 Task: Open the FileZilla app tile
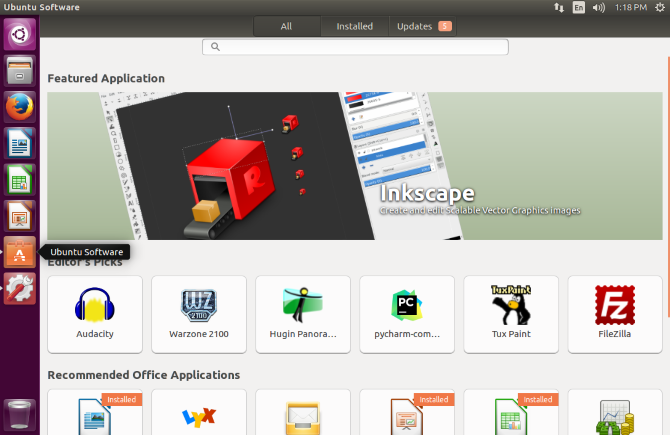click(x=615, y=314)
